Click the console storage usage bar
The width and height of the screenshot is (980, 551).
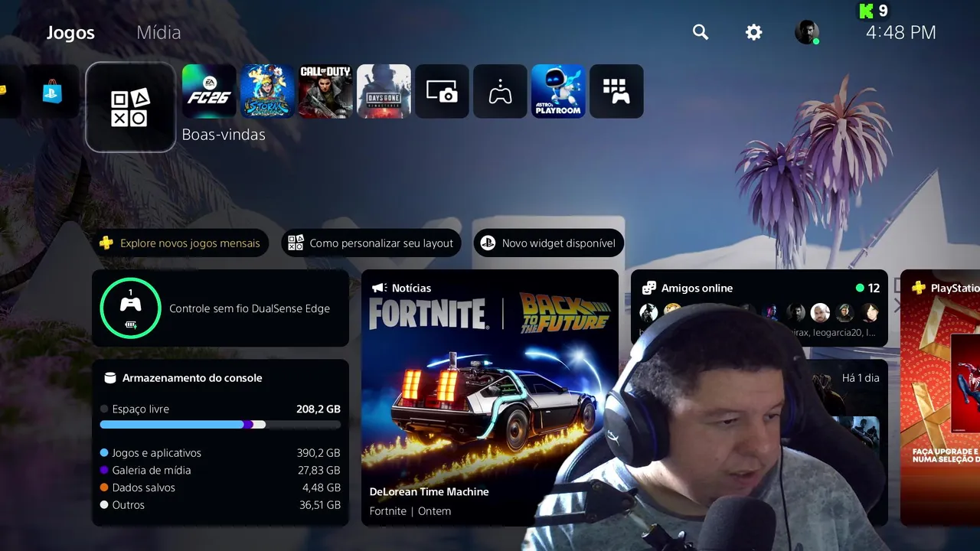[x=220, y=424]
